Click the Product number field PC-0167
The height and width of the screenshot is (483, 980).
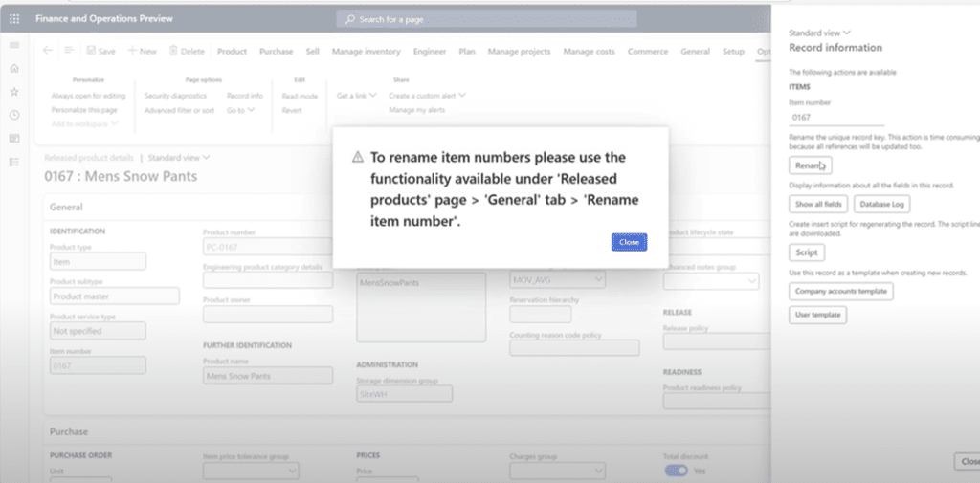point(268,246)
